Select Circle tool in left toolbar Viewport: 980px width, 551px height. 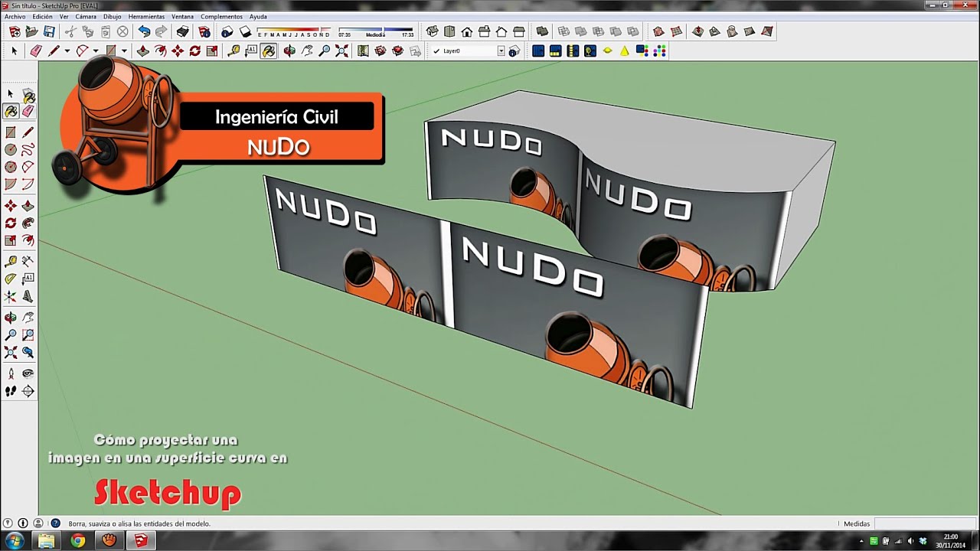[x=11, y=150]
